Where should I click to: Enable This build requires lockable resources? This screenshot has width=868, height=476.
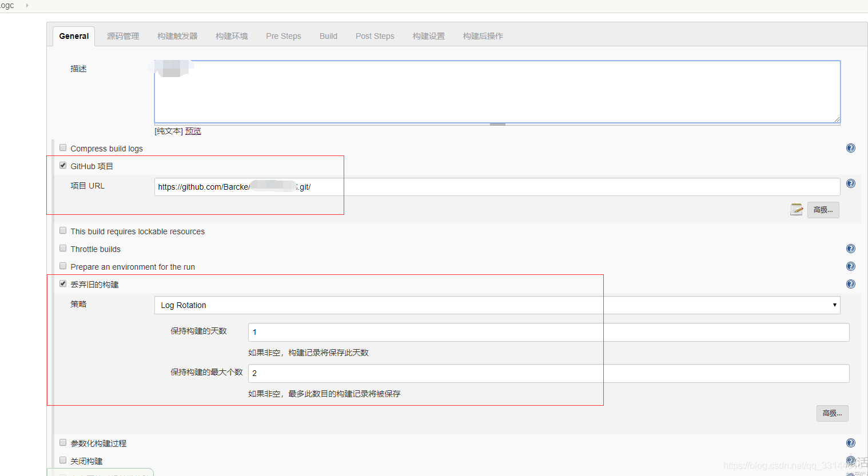point(63,230)
